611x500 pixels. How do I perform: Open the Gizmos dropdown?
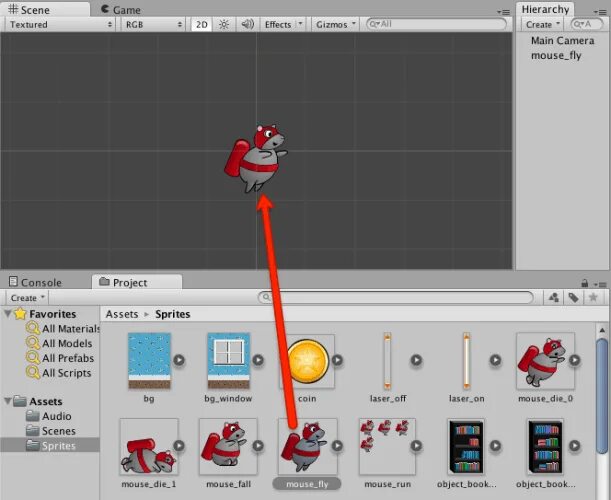(336, 25)
